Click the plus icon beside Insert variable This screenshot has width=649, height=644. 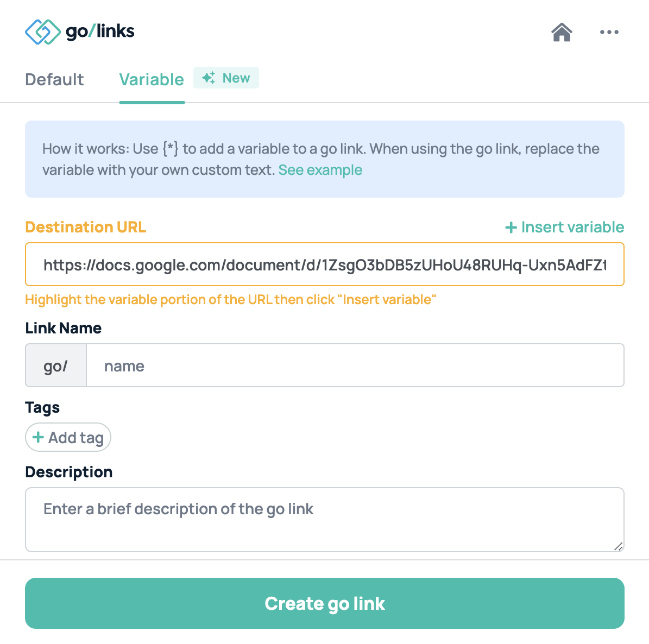pyautogui.click(x=511, y=228)
